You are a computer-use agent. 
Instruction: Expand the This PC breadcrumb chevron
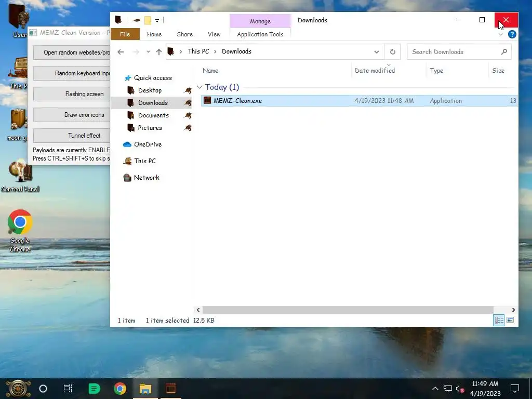tap(215, 51)
